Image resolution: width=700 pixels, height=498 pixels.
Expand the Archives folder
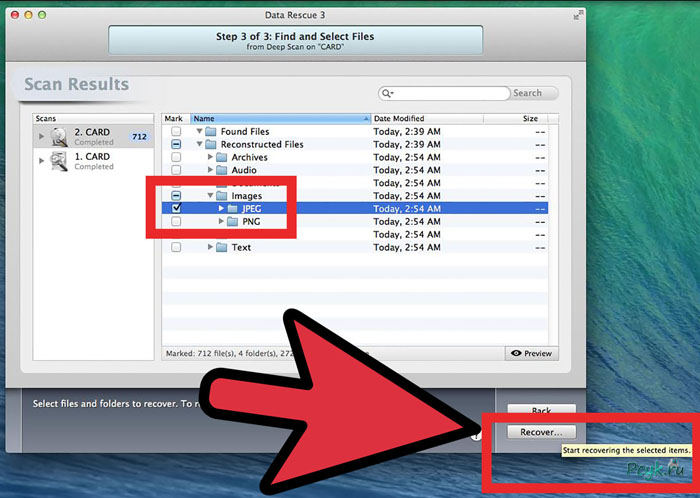click(210, 157)
